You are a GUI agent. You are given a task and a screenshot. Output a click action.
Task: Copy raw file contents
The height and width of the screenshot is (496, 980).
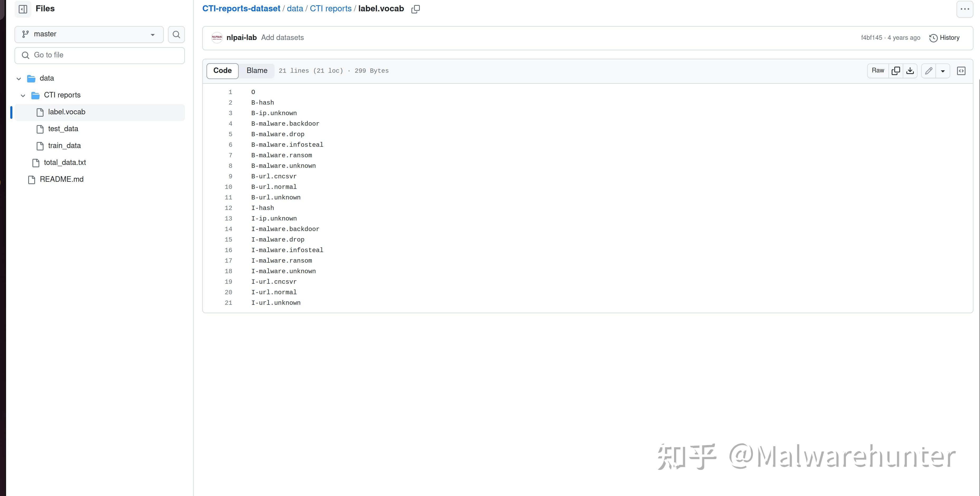(x=896, y=71)
